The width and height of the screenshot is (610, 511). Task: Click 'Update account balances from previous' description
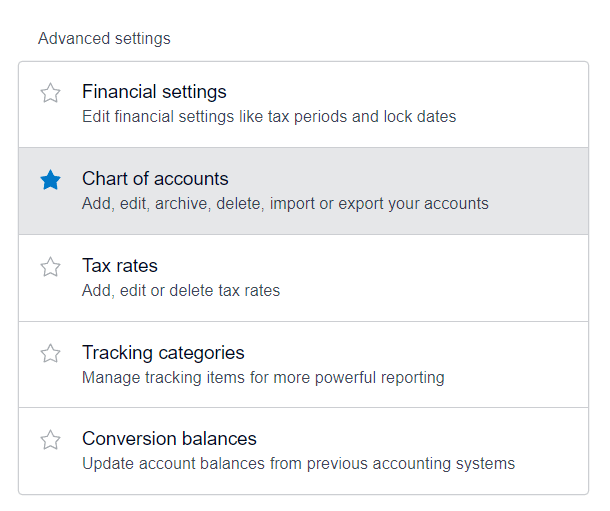coord(298,464)
